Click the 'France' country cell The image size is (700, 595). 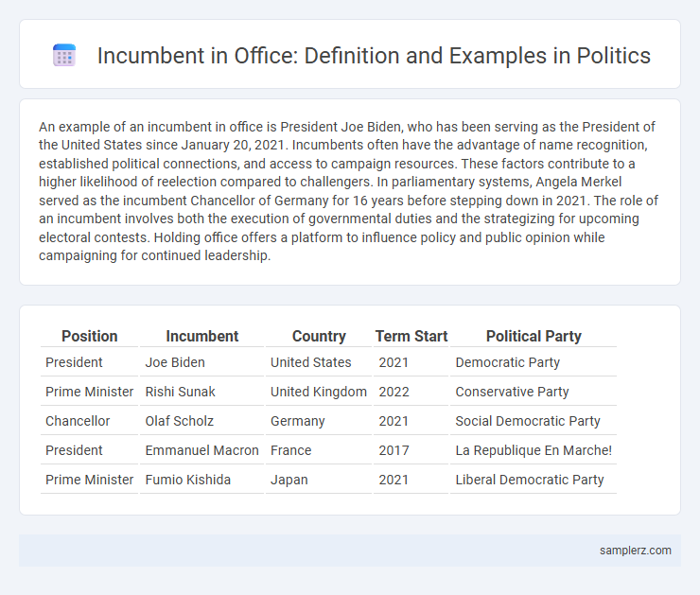[x=319, y=450]
